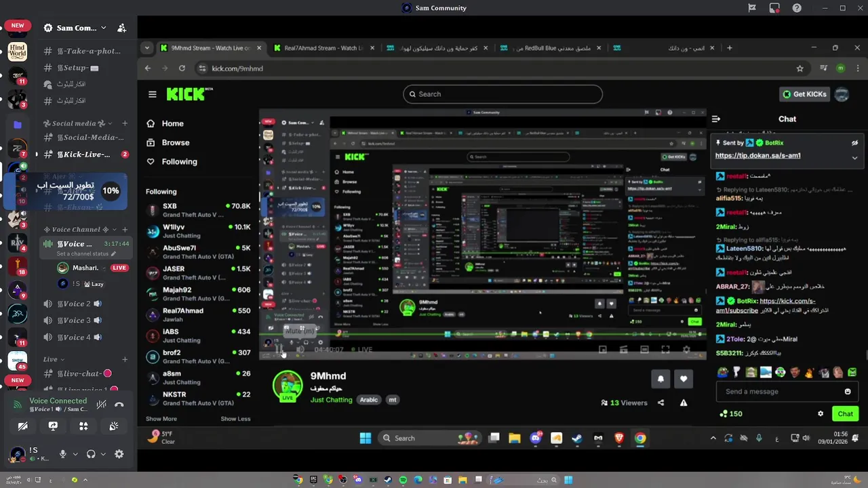Open the purple server folder icon
The image size is (868, 488).
coord(18,125)
